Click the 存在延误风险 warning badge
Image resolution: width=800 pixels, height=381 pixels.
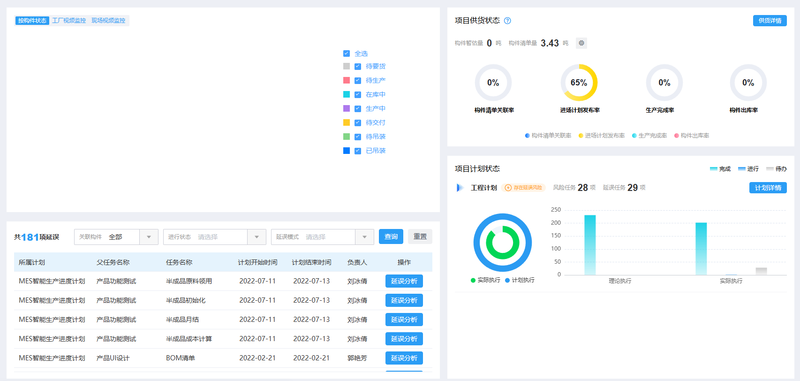click(523, 188)
